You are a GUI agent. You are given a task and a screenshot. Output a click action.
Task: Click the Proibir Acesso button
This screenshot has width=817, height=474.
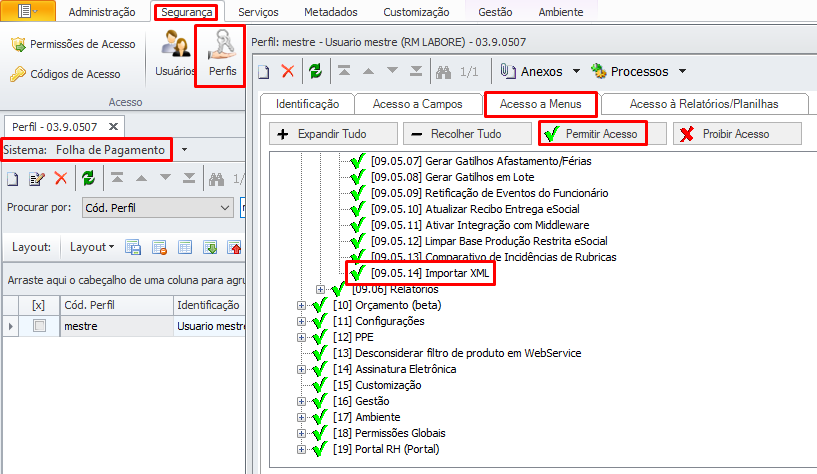click(x=737, y=134)
